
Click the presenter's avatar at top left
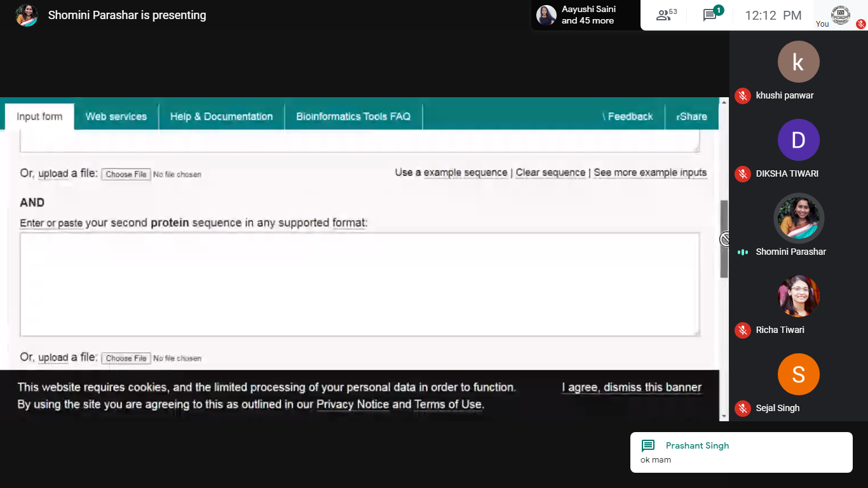click(x=26, y=15)
